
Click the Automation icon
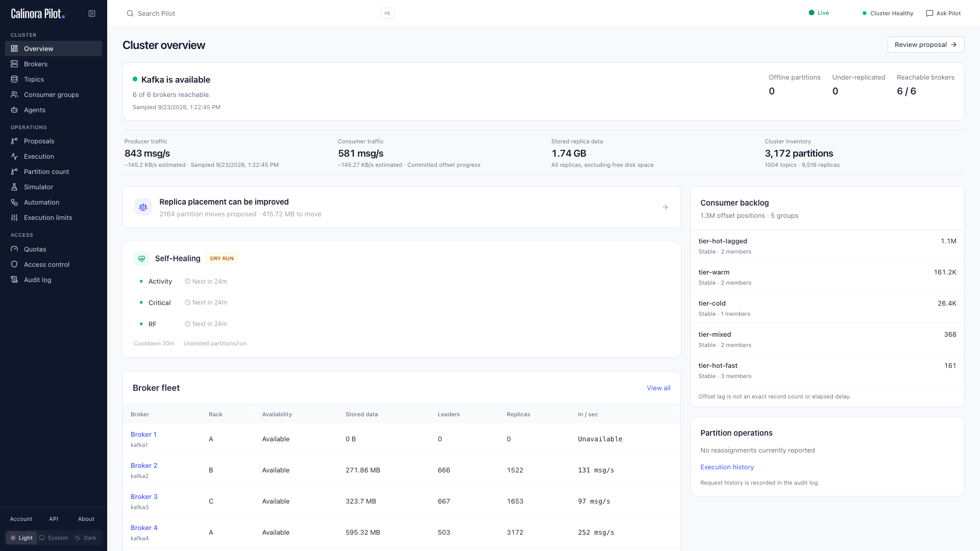(x=14, y=202)
